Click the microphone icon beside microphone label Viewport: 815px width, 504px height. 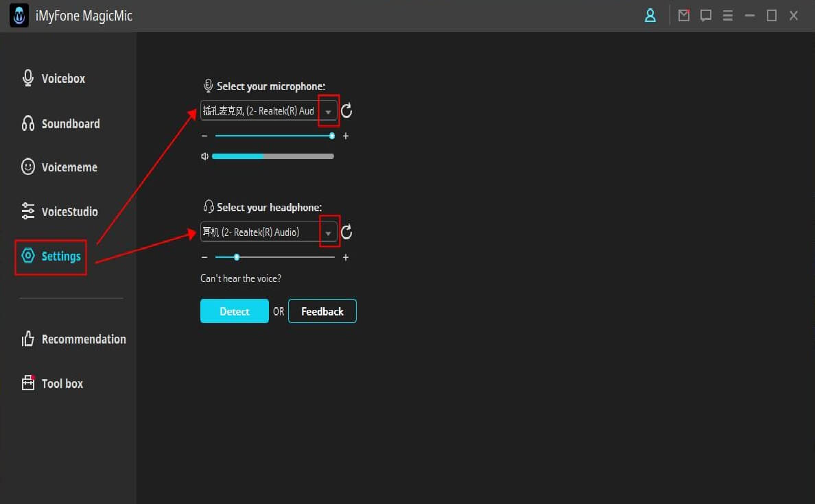(x=208, y=85)
